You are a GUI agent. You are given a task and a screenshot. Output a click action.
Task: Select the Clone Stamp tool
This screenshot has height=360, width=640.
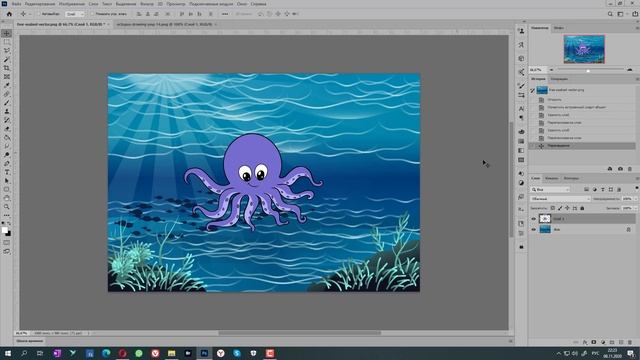[x=7, y=111]
